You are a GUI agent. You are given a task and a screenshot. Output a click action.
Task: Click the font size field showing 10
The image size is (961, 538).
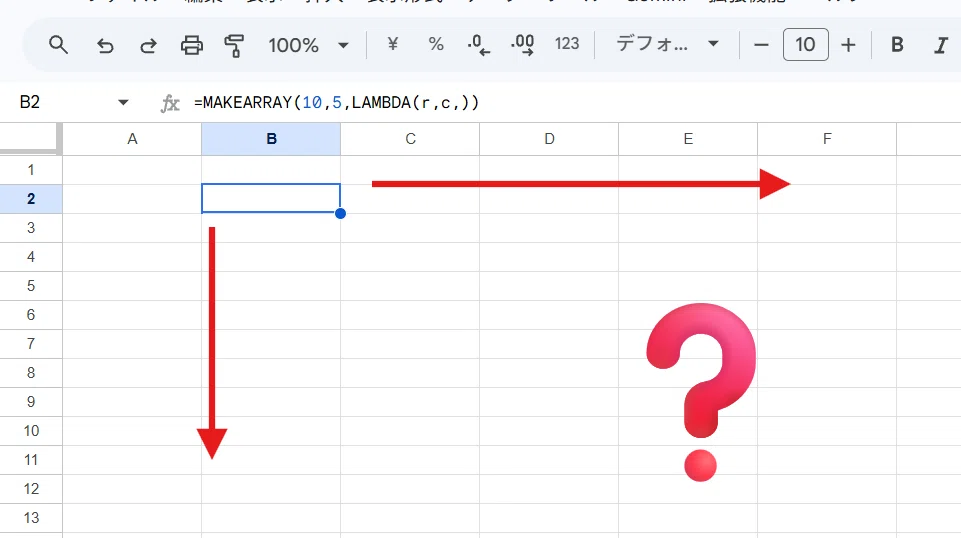pyautogui.click(x=805, y=44)
